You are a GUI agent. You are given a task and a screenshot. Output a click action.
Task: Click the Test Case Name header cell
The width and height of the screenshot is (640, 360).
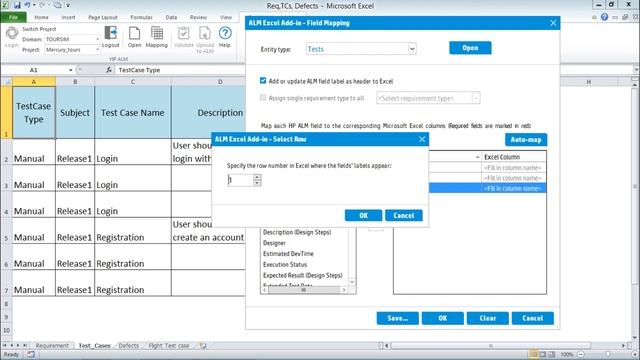click(x=133, y=112)
